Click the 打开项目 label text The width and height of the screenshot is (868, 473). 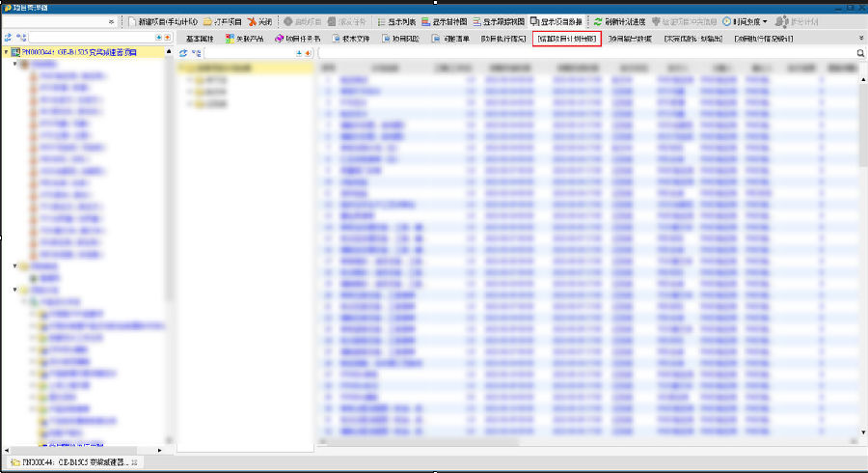(x=228, y=22)
